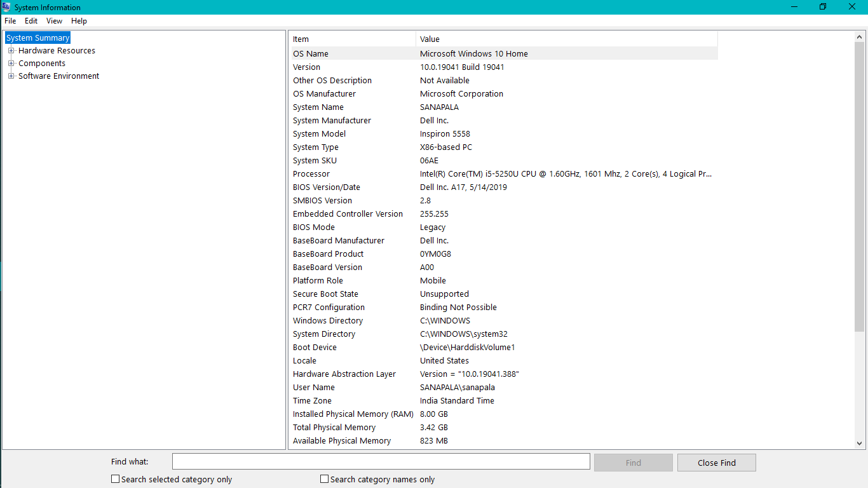Click the Find what input field
The image size is (868, 488).
tap(381, 462)
